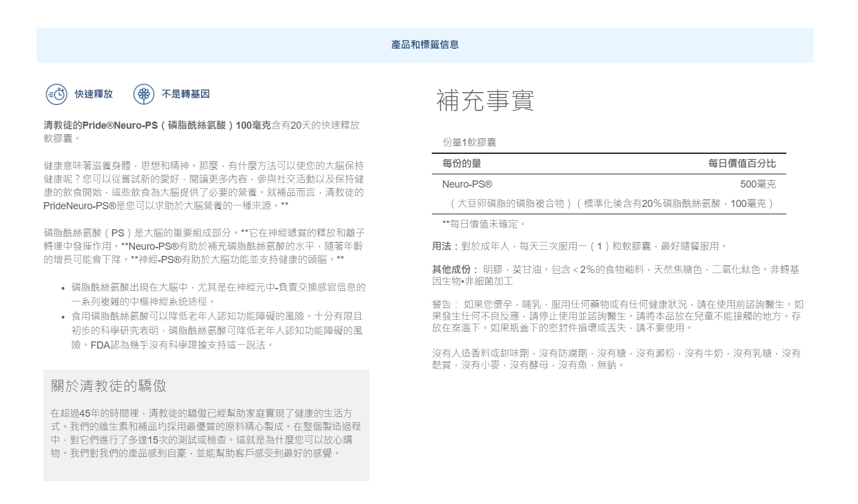This screenshot has width=858, height=504.
Task: Click the 每日價值百分比 column header
Action: (x=742, y=163)
